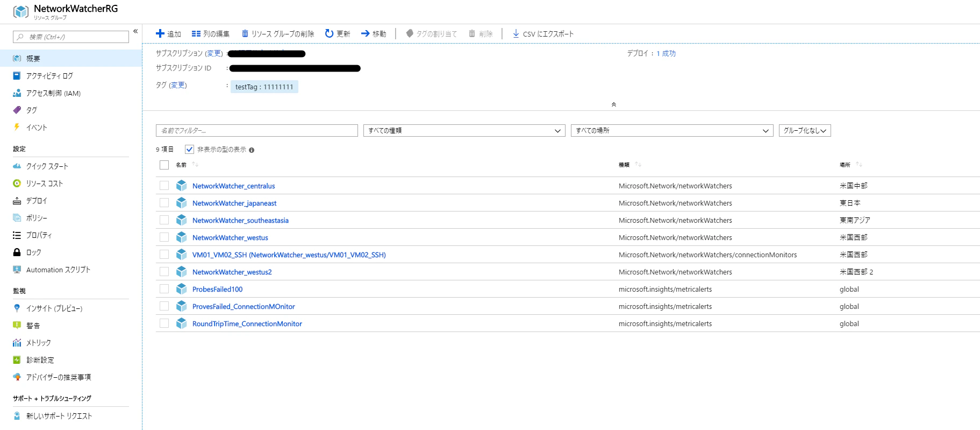Click the ロック padlock icon

tap(17, 252)
